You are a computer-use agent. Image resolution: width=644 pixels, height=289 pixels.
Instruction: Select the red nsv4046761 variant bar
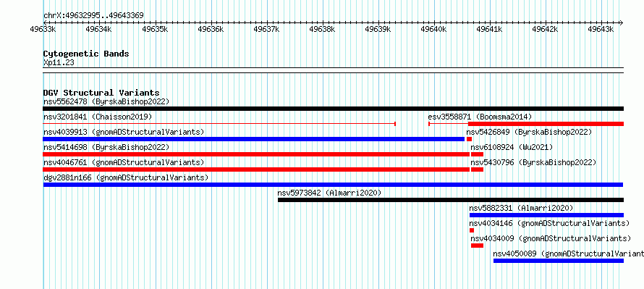click(256, 169)
